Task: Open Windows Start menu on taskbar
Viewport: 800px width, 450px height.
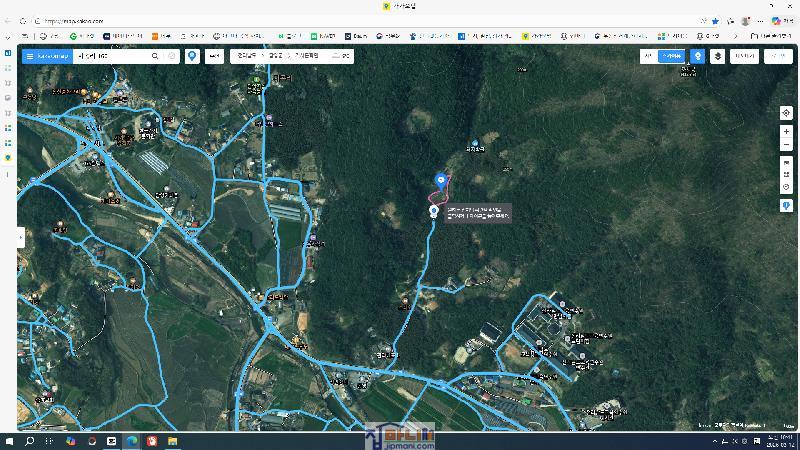Action: [x=10, y=441]
